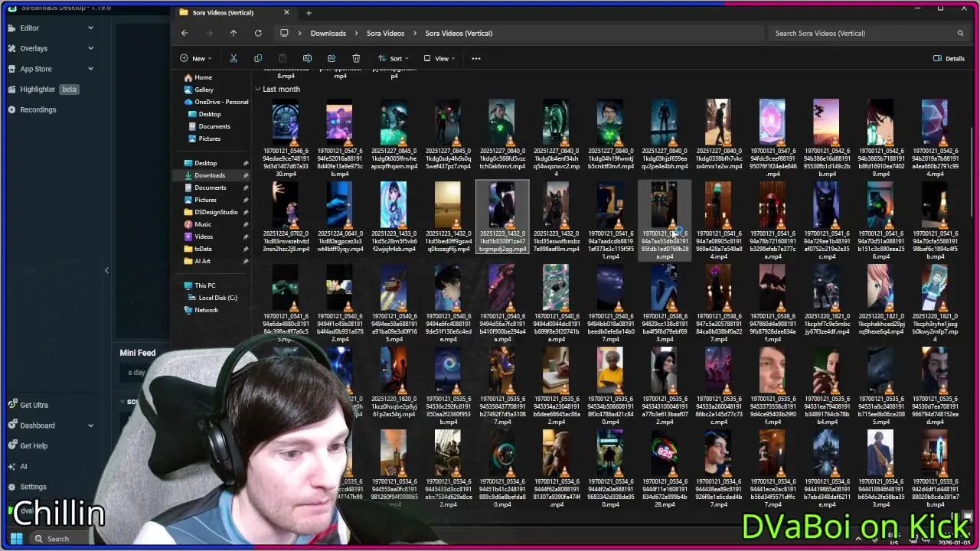The width and height of the screenshot is (980, 551).
Task: Select OneDrive - Personal in navigation pane
Action: tap(221, 102)
